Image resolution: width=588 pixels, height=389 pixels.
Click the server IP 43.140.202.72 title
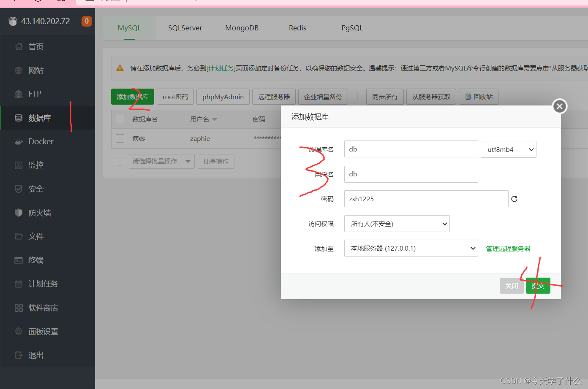[x=46, y=21]
